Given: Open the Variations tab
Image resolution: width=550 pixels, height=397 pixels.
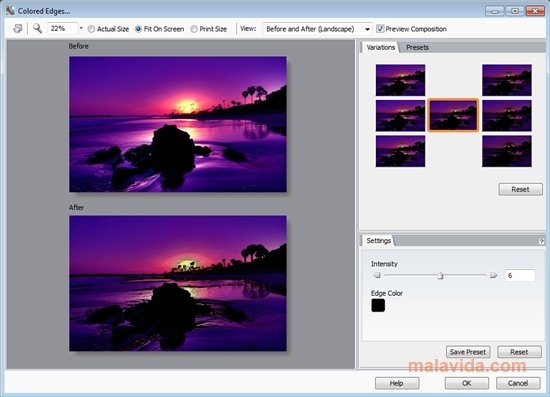Looking at the screenshot, I should click(x=381, y=47).
